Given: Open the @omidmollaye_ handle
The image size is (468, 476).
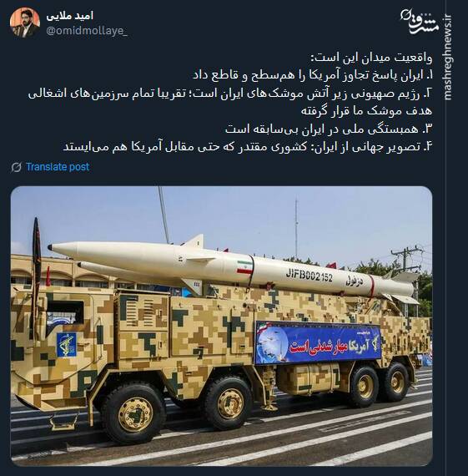Looking at the screenshot, I should 87,31.
